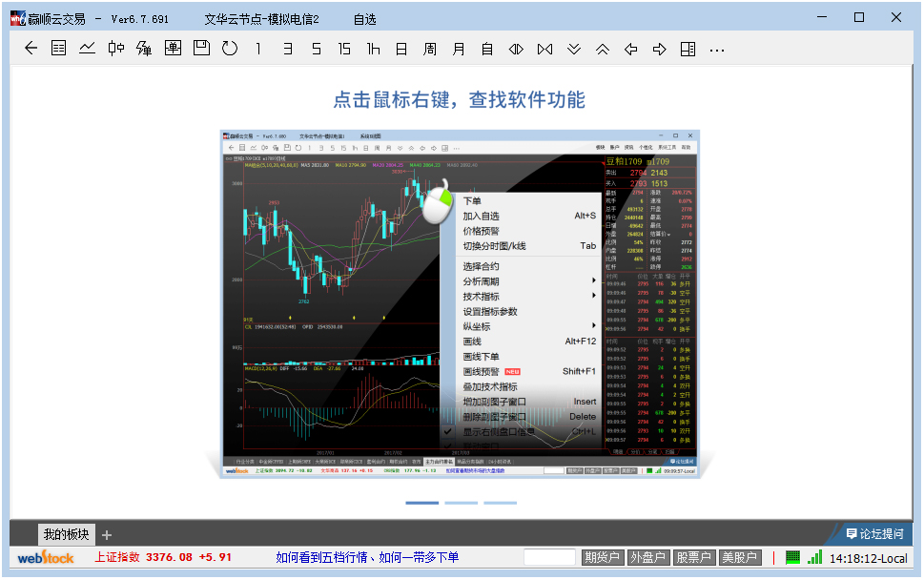This screenshot has width=924, height=580.
Task: Select the 周 weekly period button
Action: [430, 49]
